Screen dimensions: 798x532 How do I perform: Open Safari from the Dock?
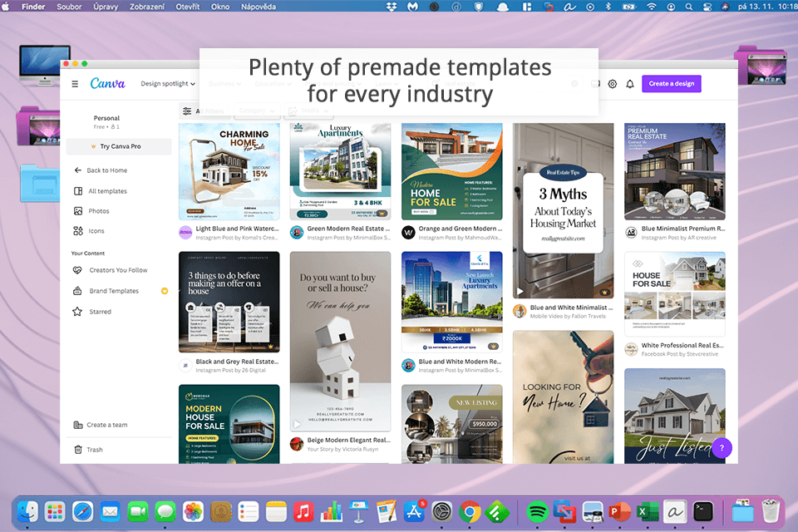[82, 512]
